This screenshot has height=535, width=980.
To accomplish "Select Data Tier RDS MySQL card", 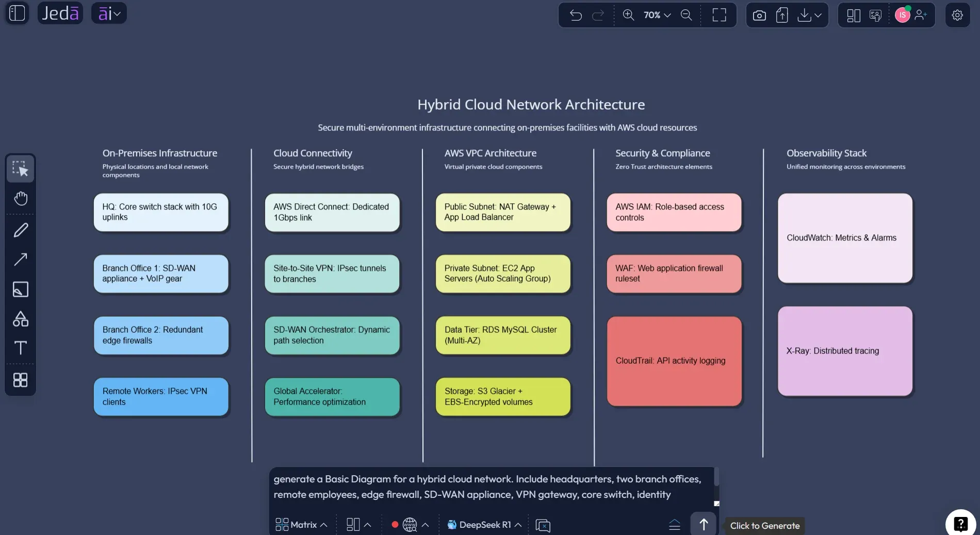I will coord(503,335).
